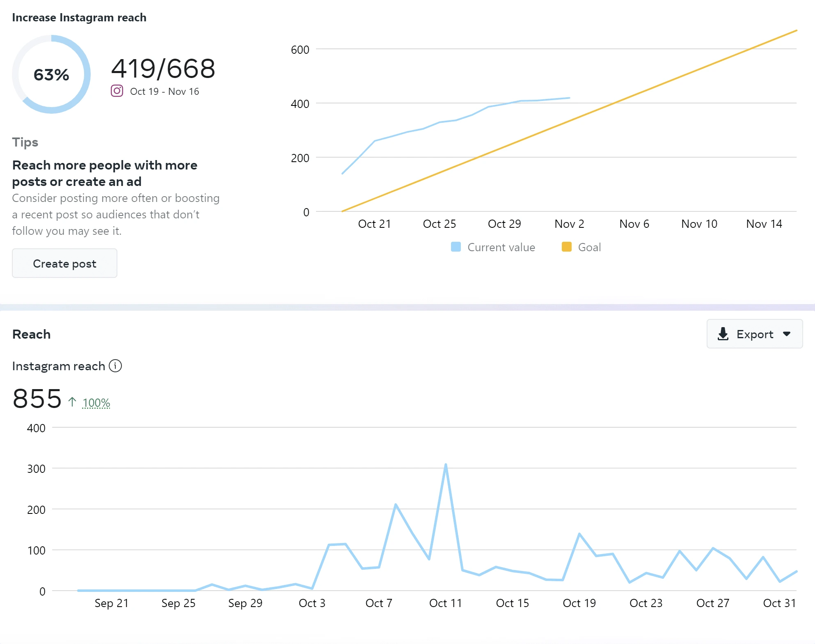
Task: Click the Nov 2 axis label in goal chart
Action: point(569,224)
